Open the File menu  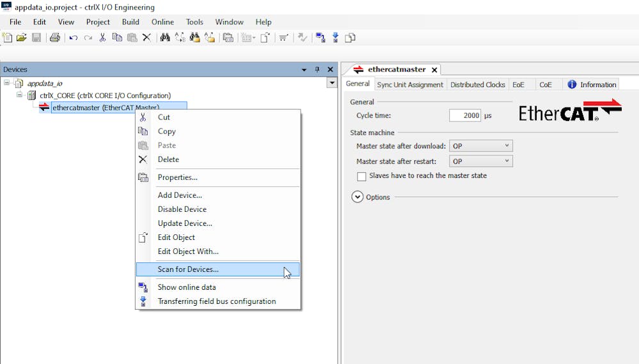click(15, 22)
